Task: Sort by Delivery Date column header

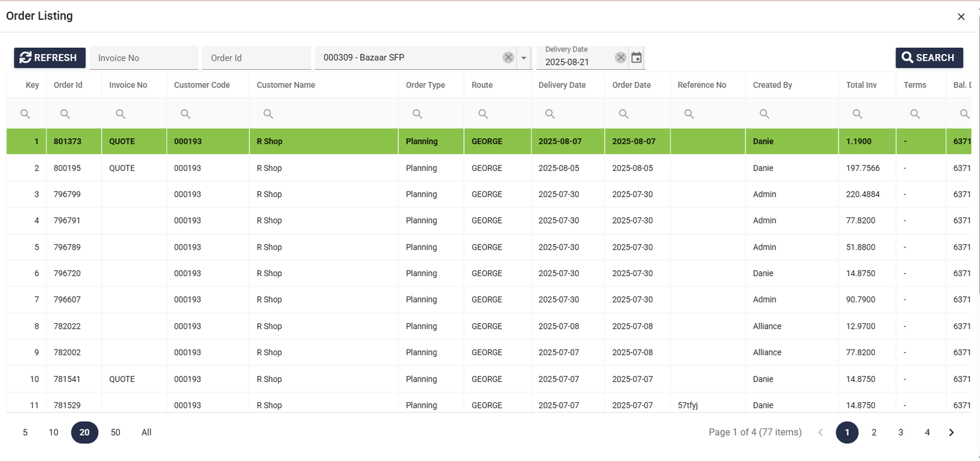Action: 562,85
